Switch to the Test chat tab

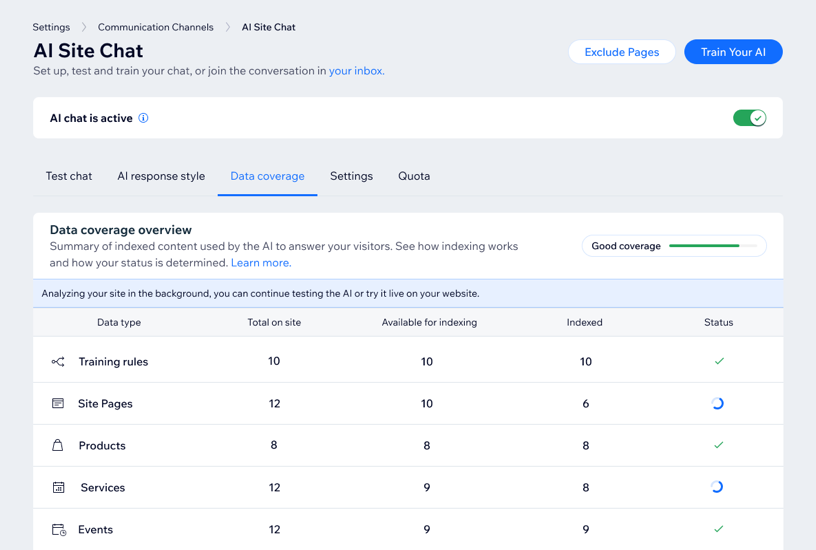(x=69, y=176)
